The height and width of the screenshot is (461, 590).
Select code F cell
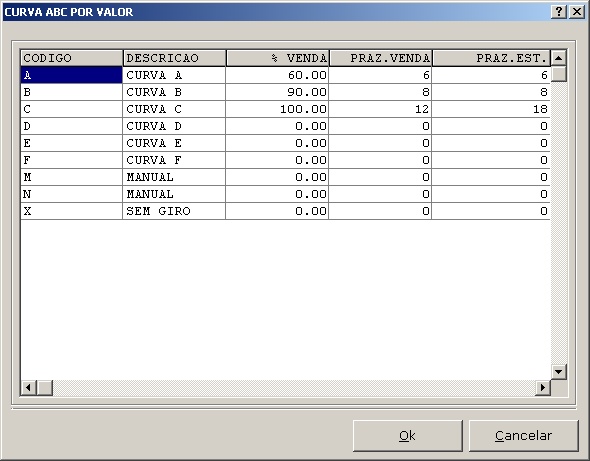point(71,160)
